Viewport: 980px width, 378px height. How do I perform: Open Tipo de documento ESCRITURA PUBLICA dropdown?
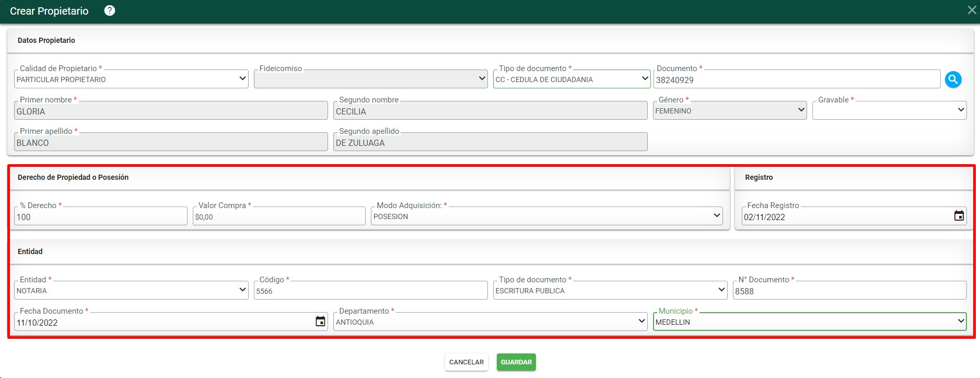610,290
